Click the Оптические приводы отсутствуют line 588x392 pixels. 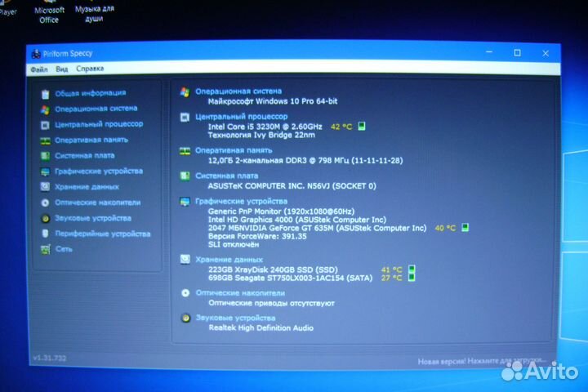271,303
